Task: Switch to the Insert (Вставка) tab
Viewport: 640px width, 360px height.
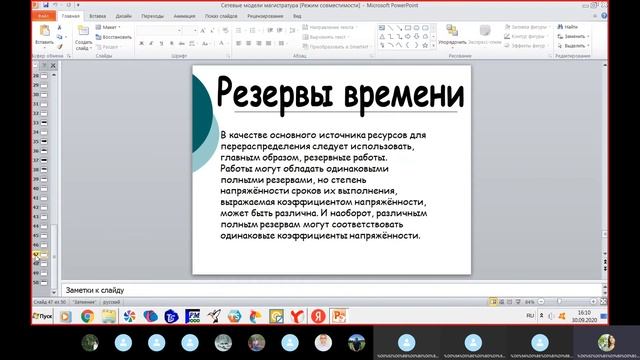Action: click(x=98, y=16)
